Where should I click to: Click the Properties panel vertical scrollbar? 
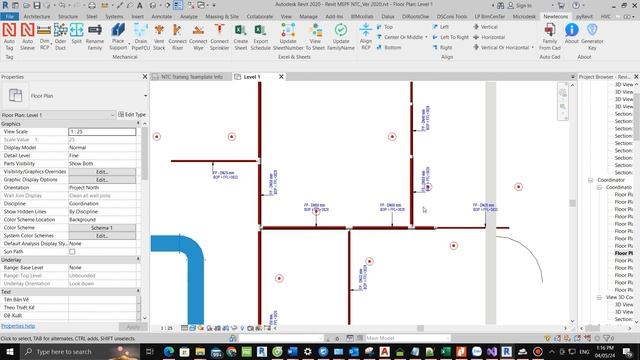pos(144,153)
